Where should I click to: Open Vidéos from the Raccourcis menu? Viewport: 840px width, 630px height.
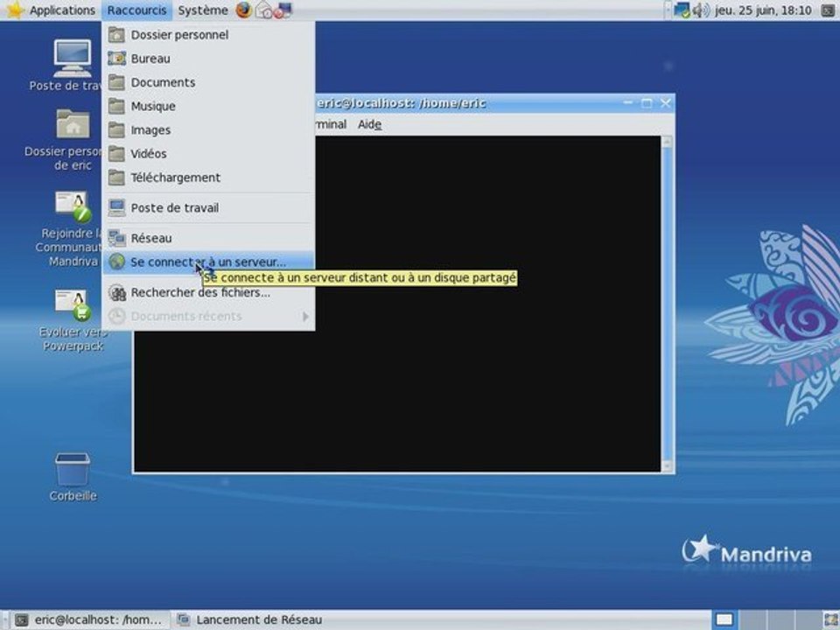[x=208, y=154]
